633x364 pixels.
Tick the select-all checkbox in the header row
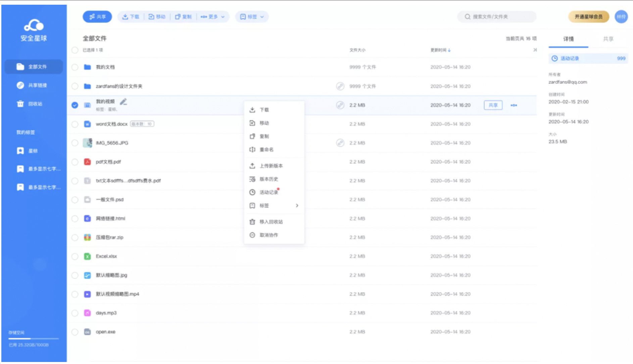click(x=75, y=50)
